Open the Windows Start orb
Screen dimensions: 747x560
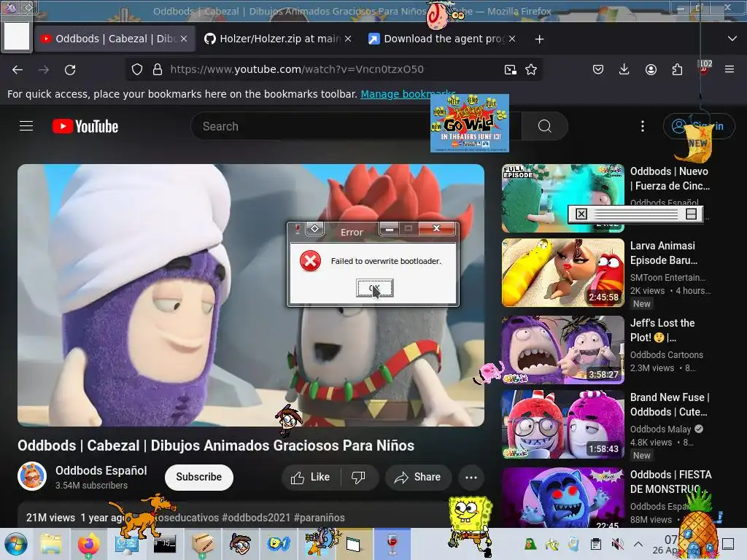(x=16, y=544)
